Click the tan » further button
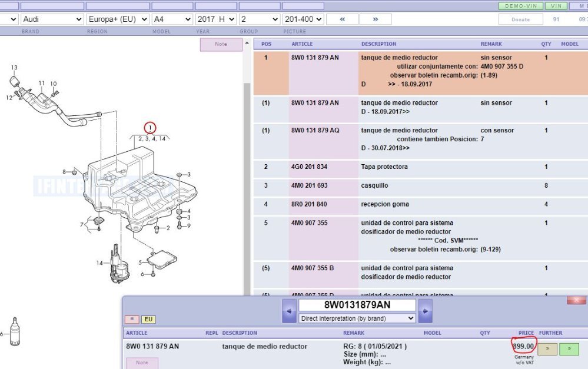588x369 pixels. (x=547, y=349)
